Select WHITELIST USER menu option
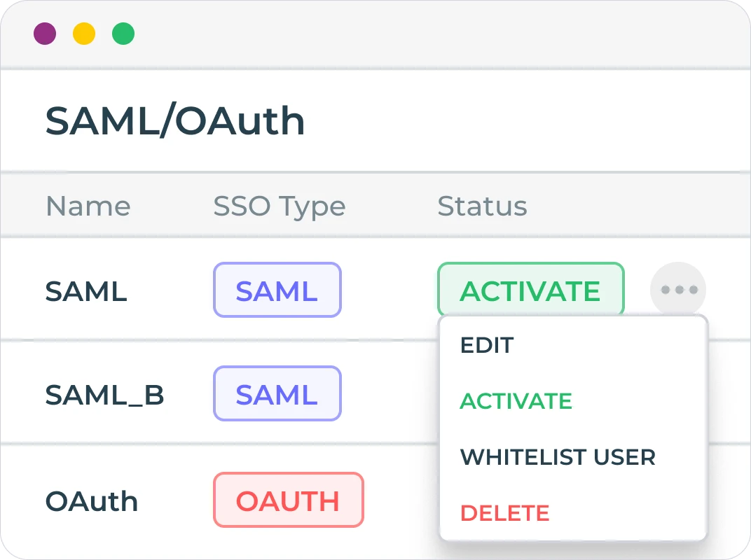This screenshot has width=751, height=560. pos(558,457)
